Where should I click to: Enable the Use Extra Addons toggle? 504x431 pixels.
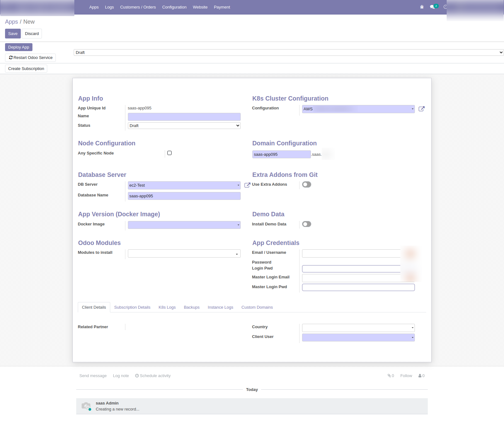pos(306,184)
